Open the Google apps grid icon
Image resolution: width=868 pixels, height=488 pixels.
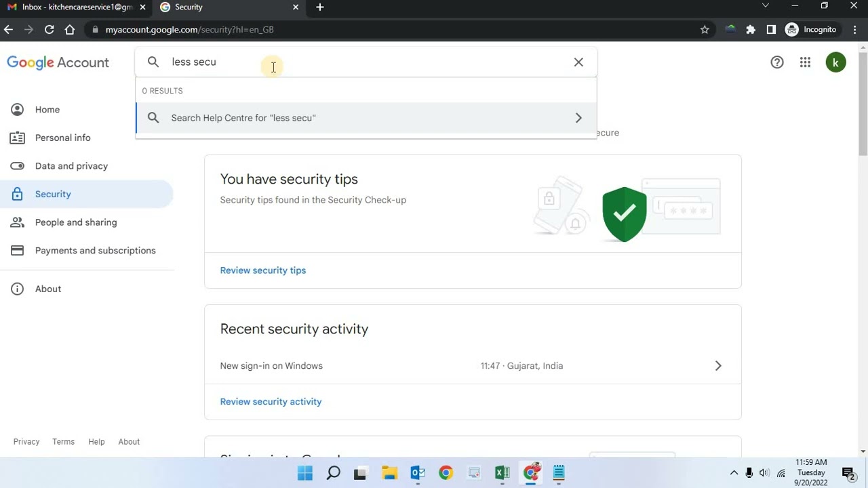point(805,62)
